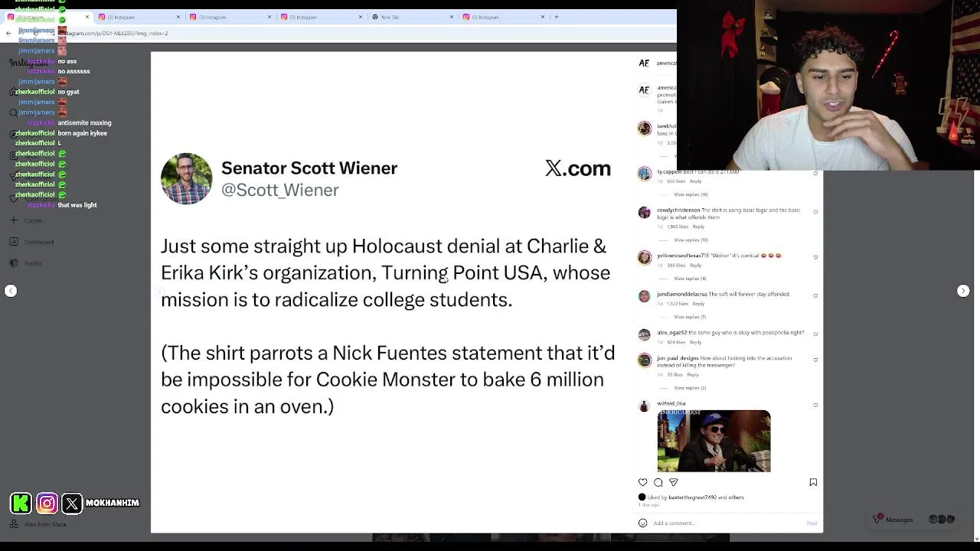Image resolution: width=980 pixels, height=551 pixels.
Task: Open the AE account avatar in the post header
Action: (645, 64)
